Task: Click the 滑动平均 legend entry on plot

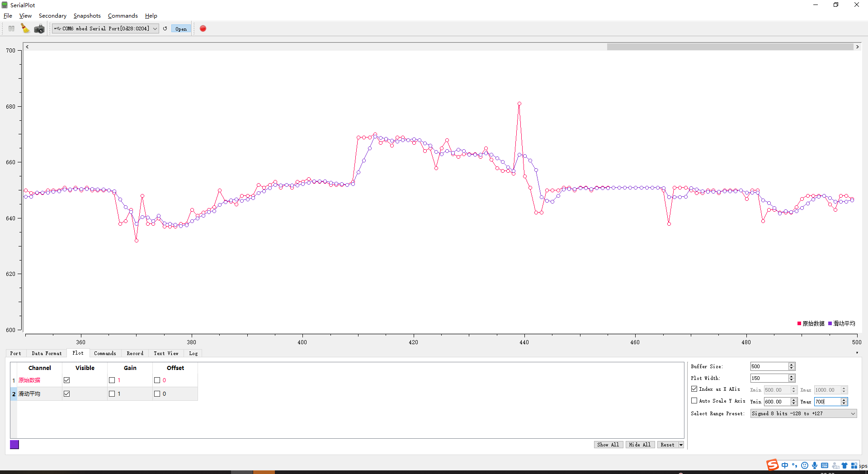Action: point(842,323)
